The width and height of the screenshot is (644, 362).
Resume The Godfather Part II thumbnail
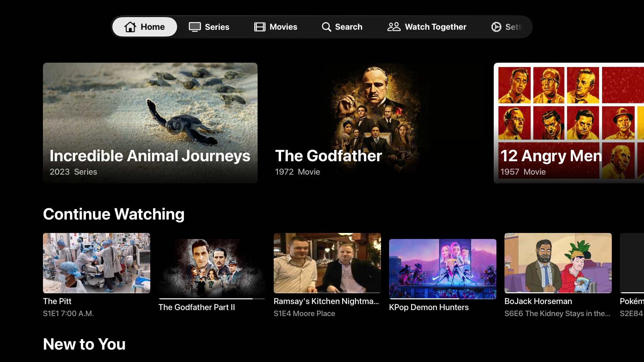(212, 269)
